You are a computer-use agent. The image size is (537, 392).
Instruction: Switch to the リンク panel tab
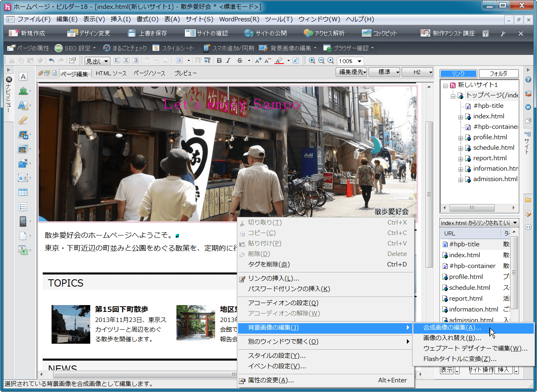coord(458,73)
